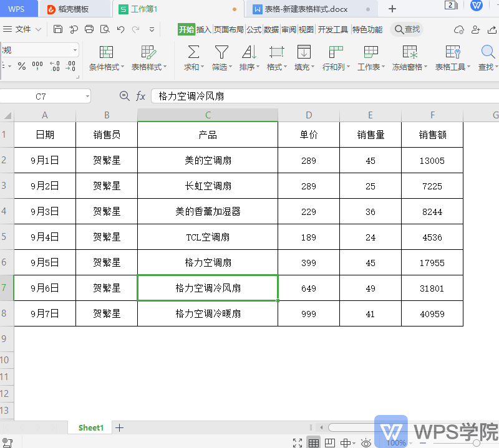Expand the Name Box dropdown arrow
The width and height of the screenshot is (499, 448).
87,96
